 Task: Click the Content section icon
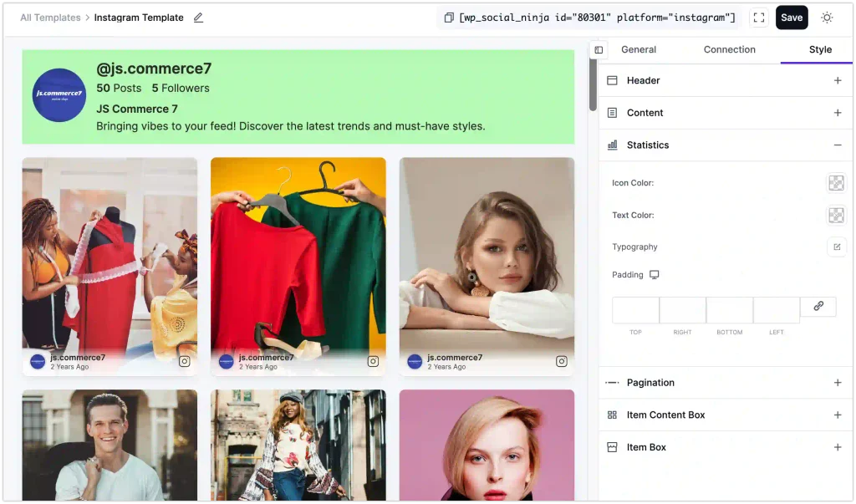(x=612, y=113)
